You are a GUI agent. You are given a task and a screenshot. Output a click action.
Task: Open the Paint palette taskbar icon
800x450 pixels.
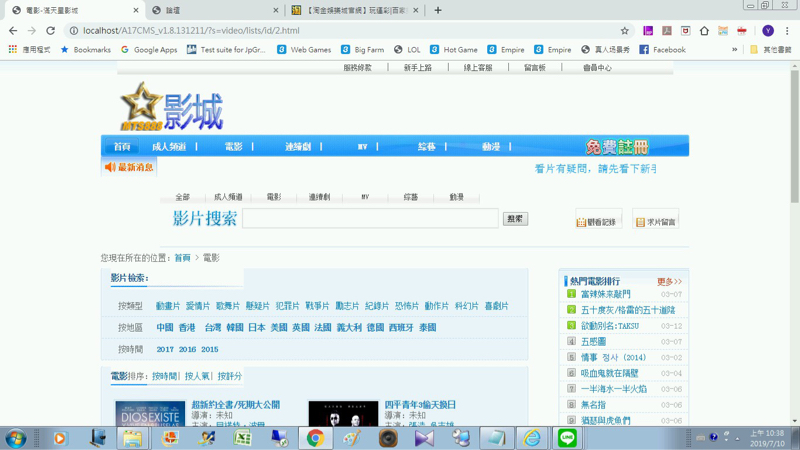point(352,438)
